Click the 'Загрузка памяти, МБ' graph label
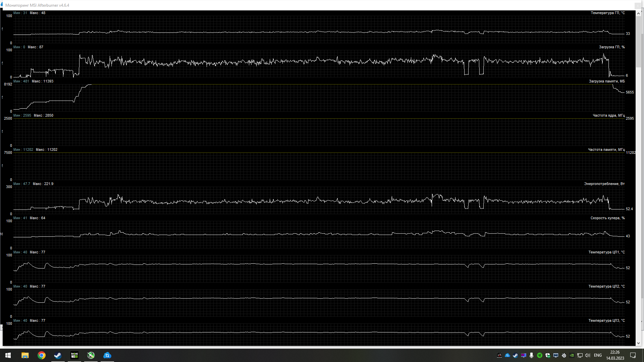The height and width of the screenshot is (362, 644). [607, 81]
